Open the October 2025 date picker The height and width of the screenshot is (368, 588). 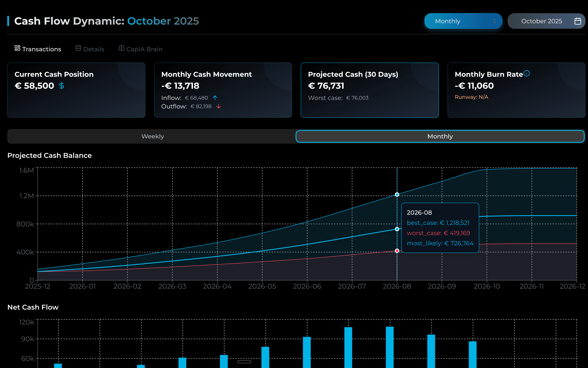542,21
